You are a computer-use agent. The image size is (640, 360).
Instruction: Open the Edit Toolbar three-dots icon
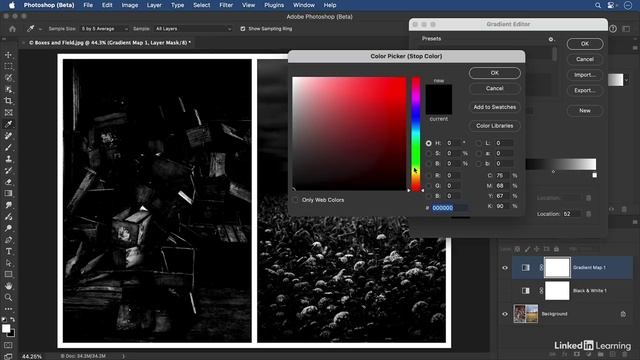click(8, 309)
